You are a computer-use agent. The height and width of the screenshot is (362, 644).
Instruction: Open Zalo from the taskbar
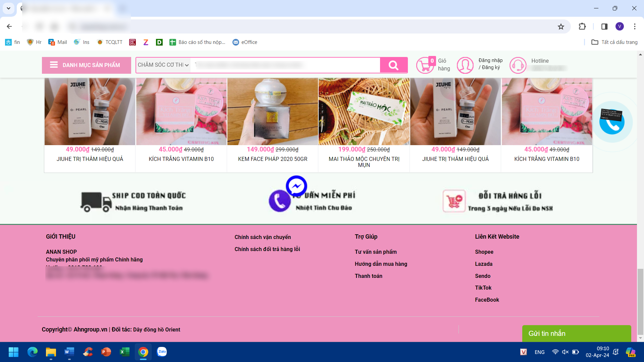pyautogui.click(x=162, y=352)
